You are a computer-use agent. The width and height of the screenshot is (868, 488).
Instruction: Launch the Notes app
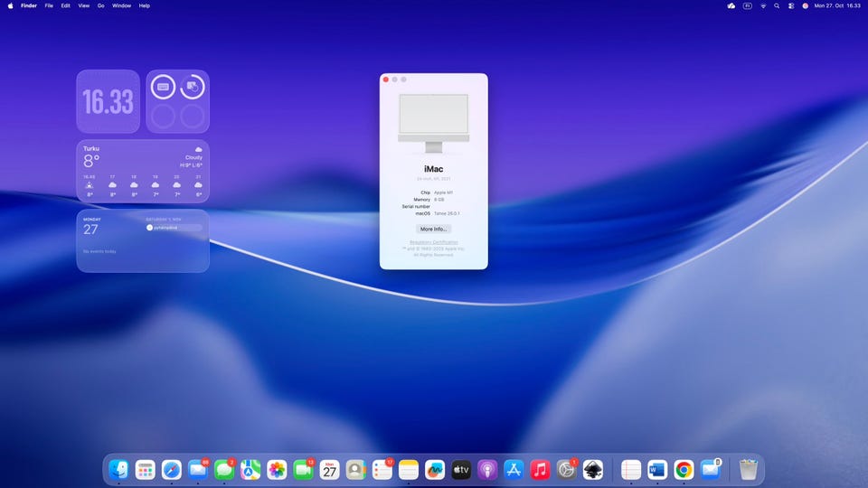(409, 470)
